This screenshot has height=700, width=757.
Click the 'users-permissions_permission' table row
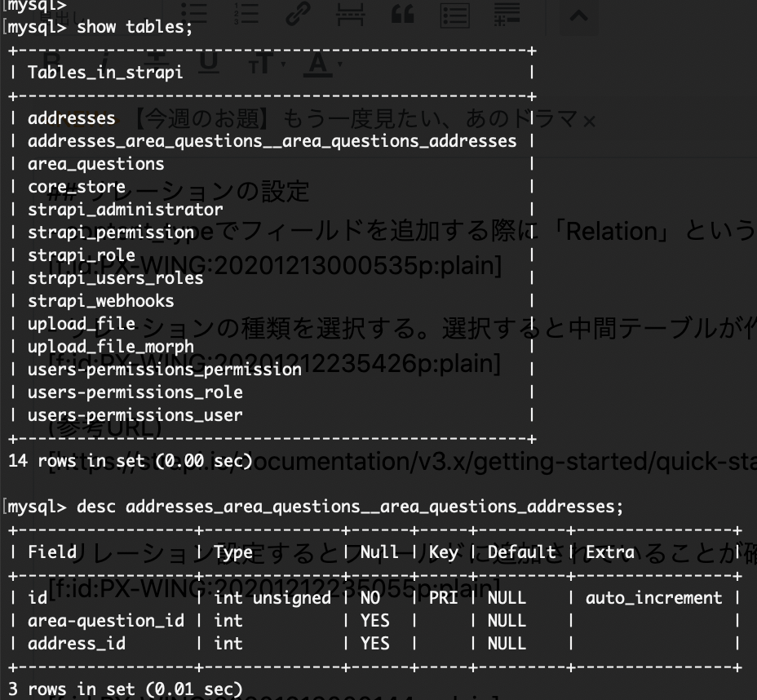pyautogui.click(x=164, y=370)
